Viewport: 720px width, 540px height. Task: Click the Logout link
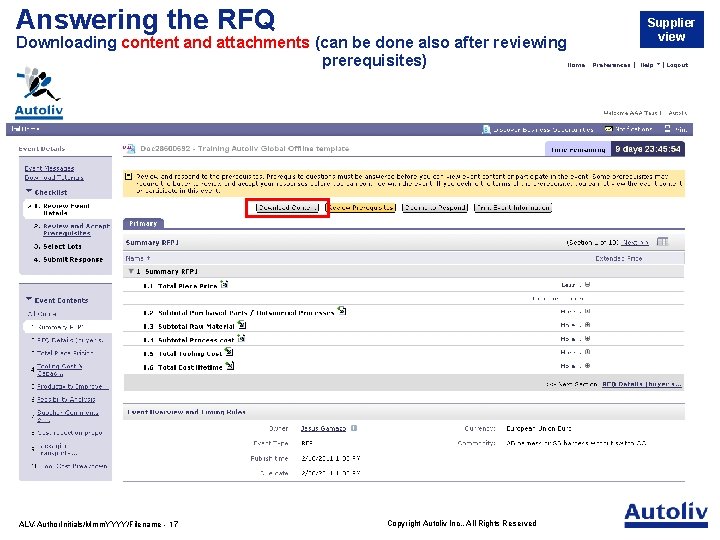[x=677, y=65]
